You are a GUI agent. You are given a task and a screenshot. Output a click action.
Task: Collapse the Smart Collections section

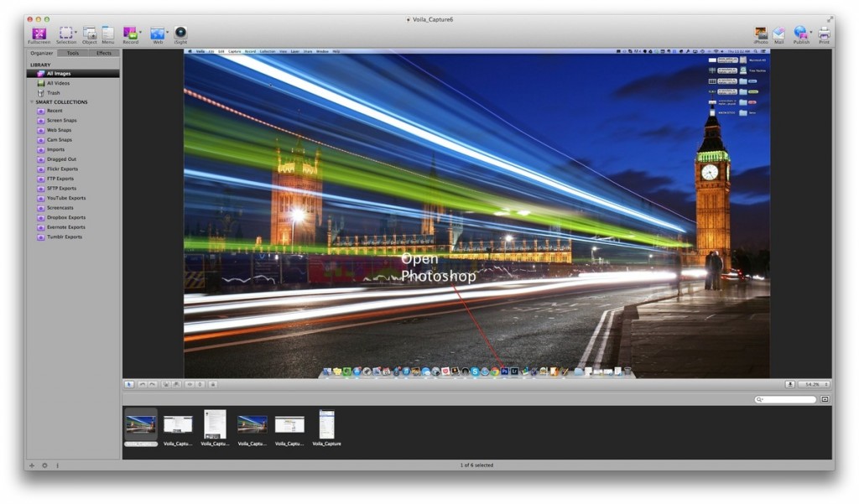32,102
